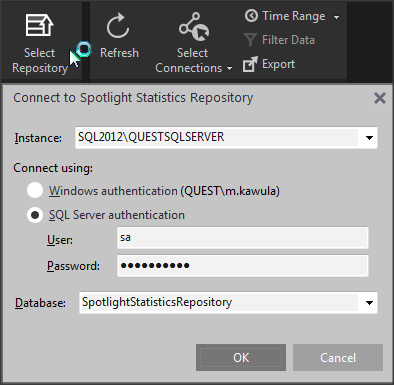Image resolution: width=394 pixels, height=385 pixels.
Task: Click the Export arrow icon
Action: click(250, 64)
